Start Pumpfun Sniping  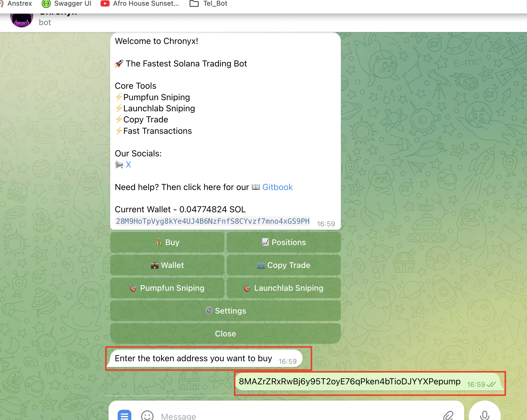[x=167, y=288]
